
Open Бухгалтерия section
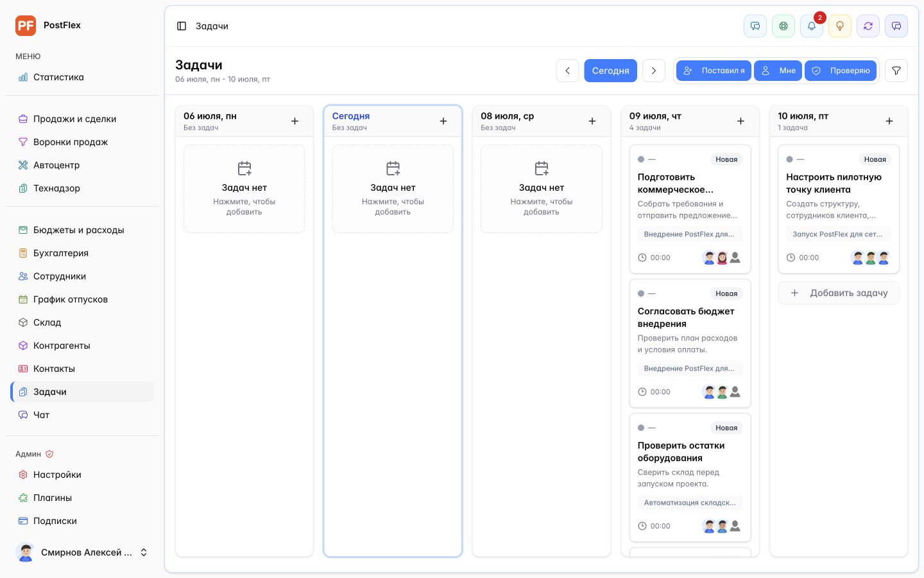(82, 253)
